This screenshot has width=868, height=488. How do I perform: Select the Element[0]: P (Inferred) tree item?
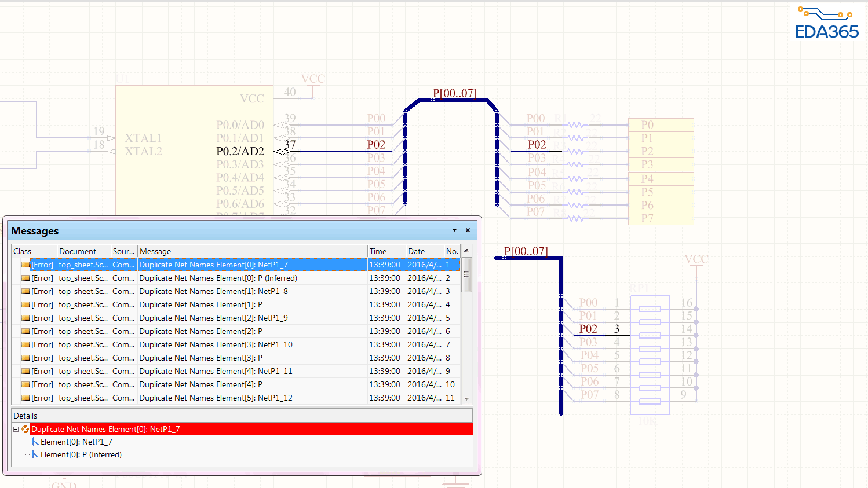point(81,455)
